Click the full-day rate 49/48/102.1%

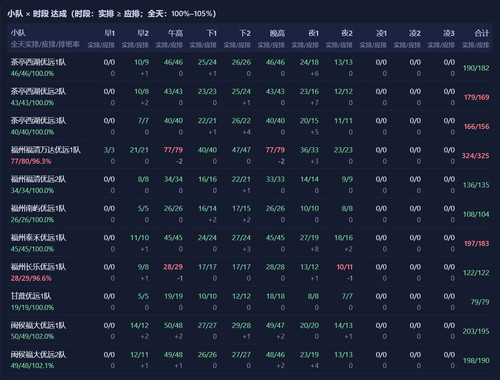click(32, 366)
